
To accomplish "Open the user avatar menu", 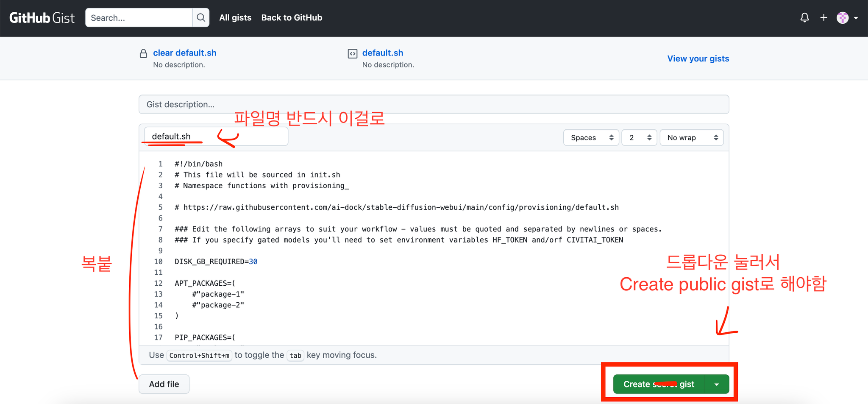I will pyautogui.click(x=843, y=18).
